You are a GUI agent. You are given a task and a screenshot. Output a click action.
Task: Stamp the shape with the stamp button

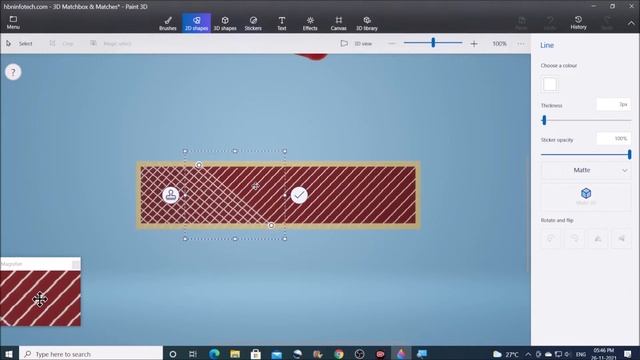click(x=171, y=195)
